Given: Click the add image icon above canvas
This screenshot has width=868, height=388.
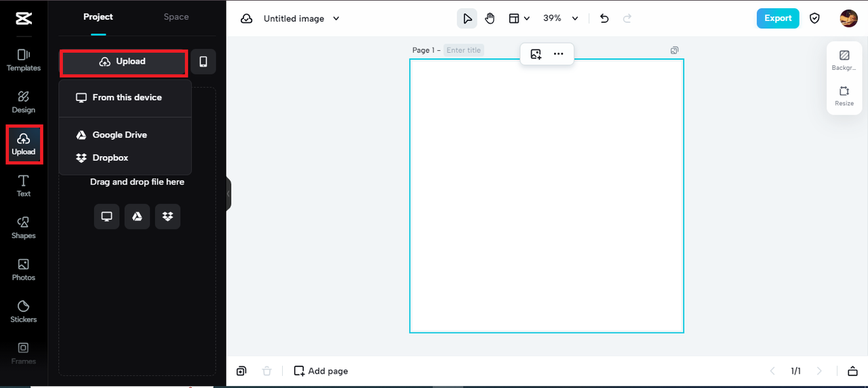Looking at the screenshot, I should point(536,54).
